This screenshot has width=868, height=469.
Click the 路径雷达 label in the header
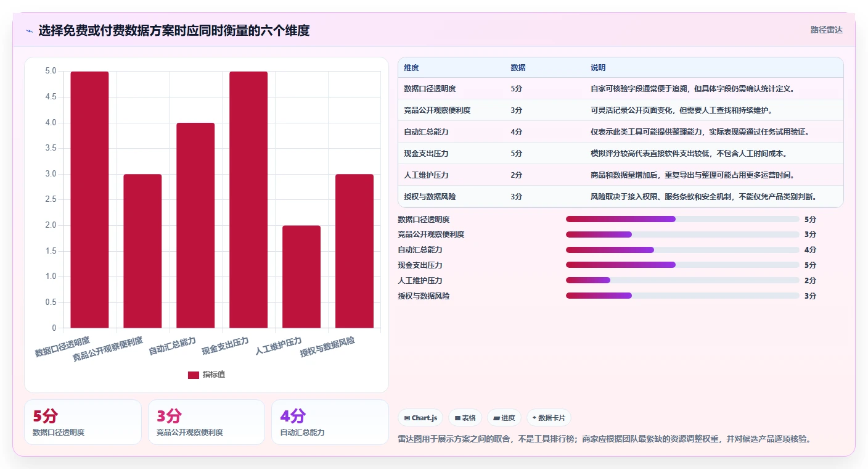[826, 30]
